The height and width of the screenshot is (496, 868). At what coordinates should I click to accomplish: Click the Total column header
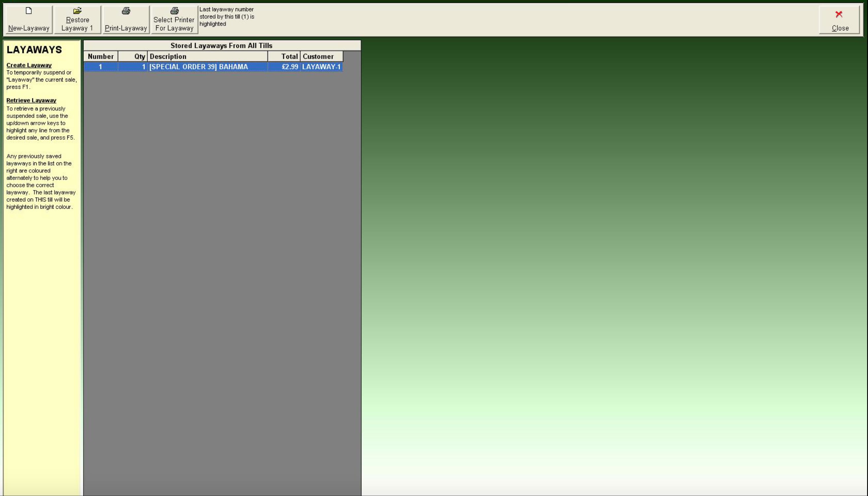284,56
